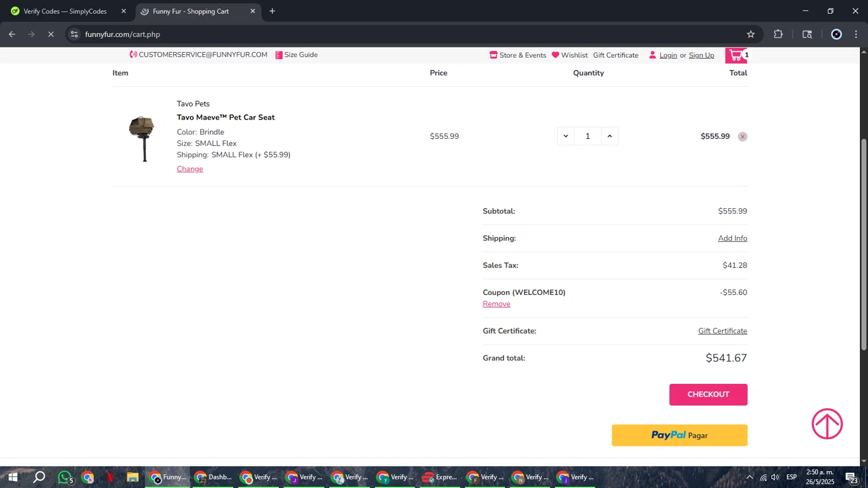Decrease quantity with the down chevron

[x=565, y=136]
